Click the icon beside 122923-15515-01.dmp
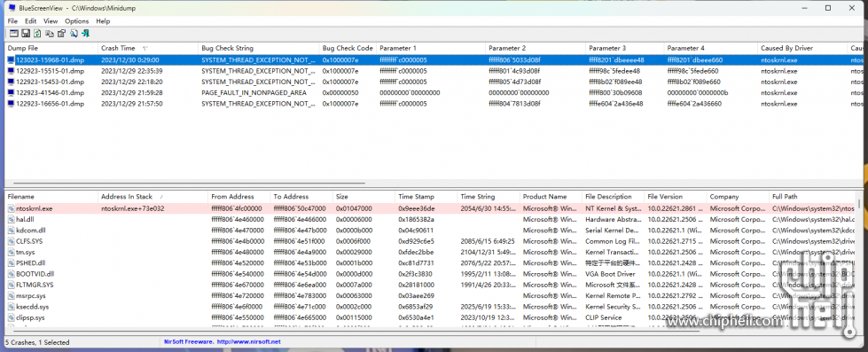This screenshot has height=352, width=868. pos(11,71)
